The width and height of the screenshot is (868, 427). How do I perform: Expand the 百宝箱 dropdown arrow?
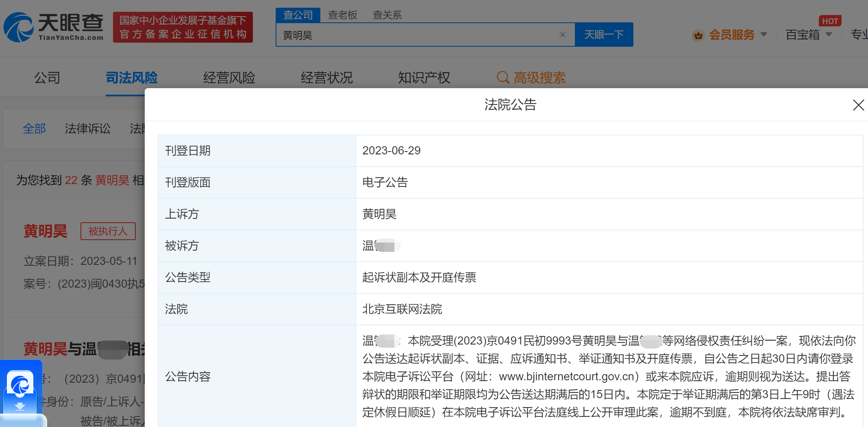(829, 35)
